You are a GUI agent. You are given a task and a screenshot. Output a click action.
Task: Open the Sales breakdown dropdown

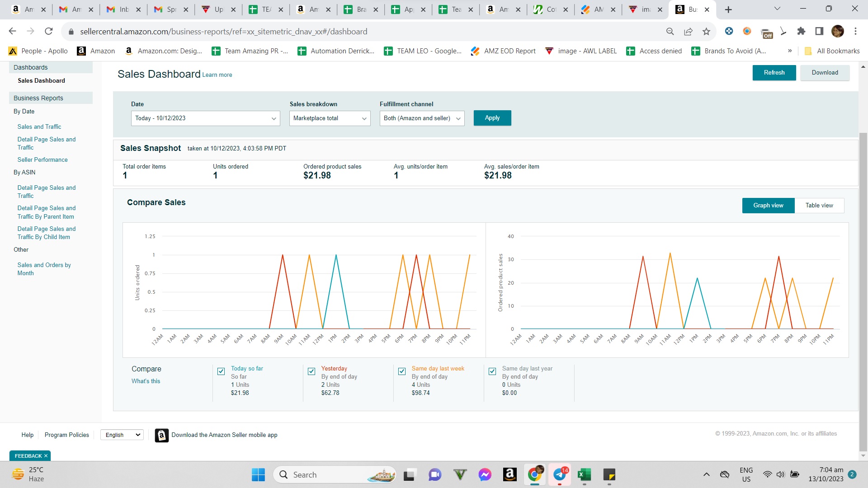coord(330,118)
